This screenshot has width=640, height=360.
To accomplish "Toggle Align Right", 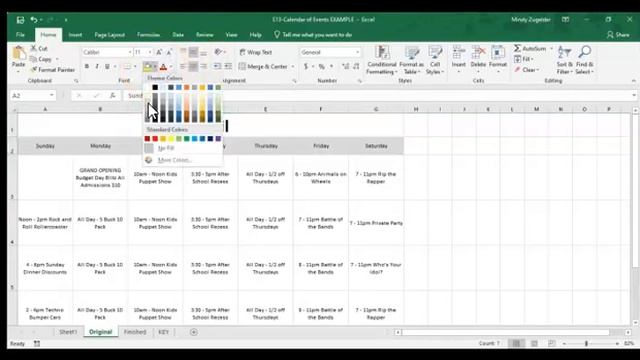I will coord(203,67).
